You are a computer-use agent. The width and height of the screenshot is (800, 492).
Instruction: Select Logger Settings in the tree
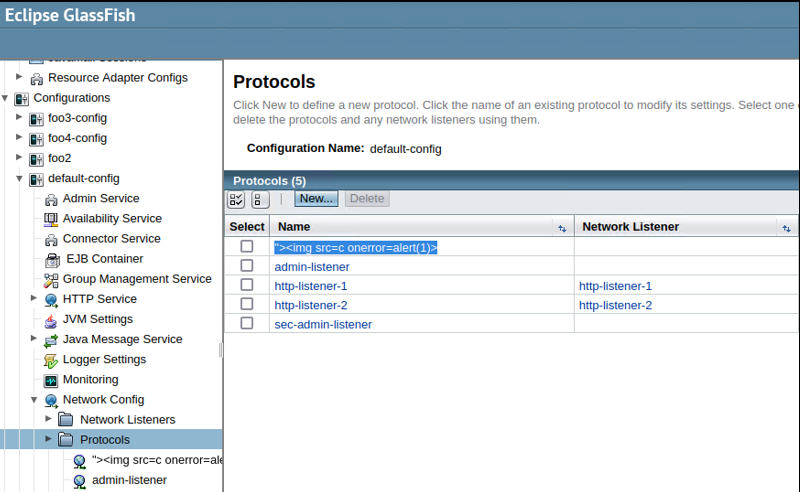pos(104,360)
